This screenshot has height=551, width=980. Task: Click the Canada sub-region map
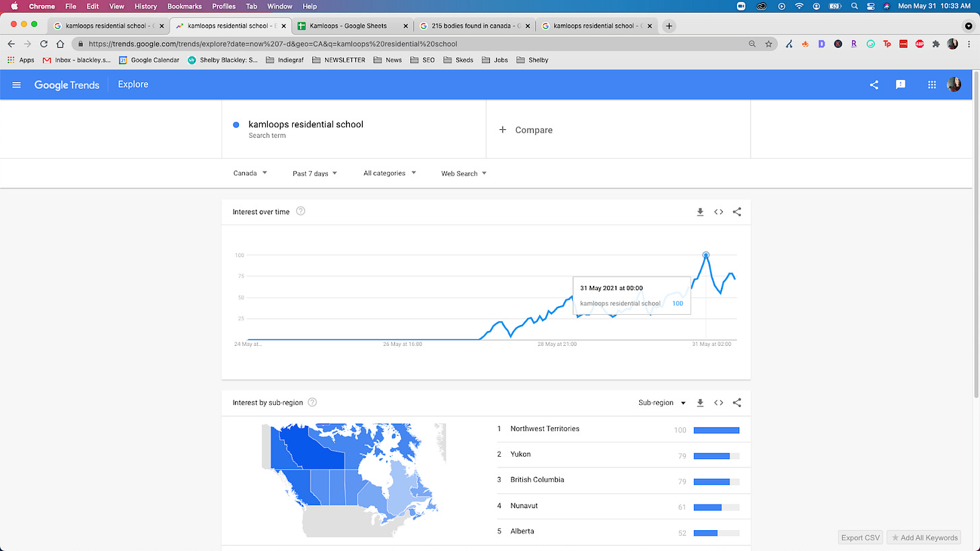coord(354,479)
